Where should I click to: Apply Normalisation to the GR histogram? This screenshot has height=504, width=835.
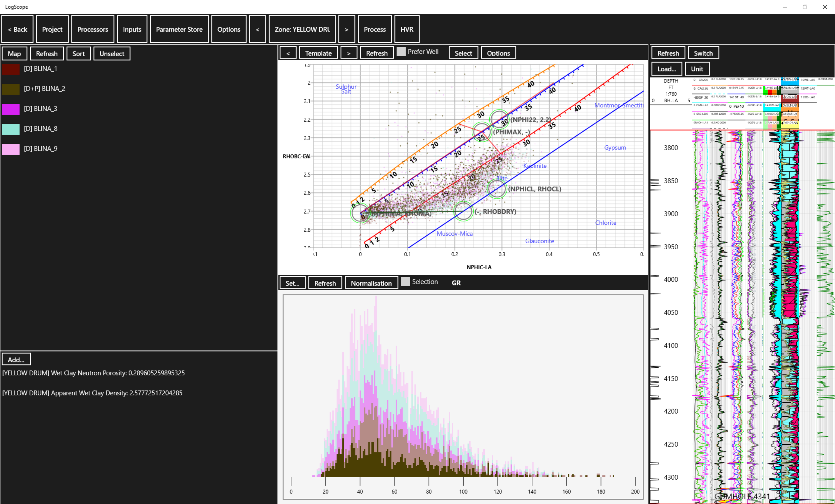(371, 283)
